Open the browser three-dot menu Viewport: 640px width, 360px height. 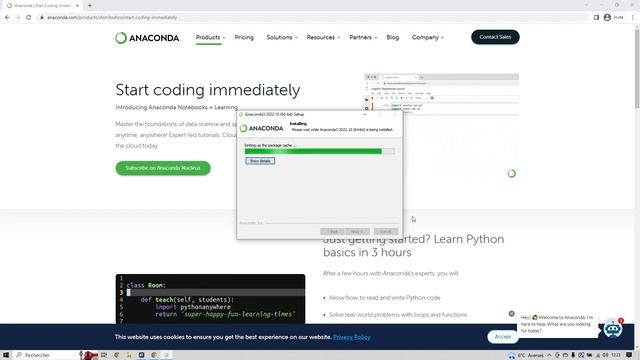point(633,18)
